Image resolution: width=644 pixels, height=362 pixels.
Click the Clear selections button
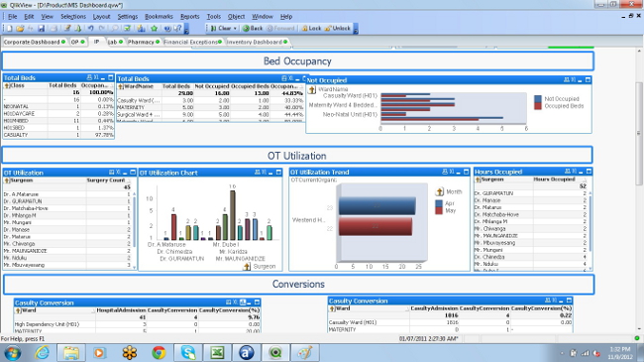pyautogui.click(x=221, y=29)
